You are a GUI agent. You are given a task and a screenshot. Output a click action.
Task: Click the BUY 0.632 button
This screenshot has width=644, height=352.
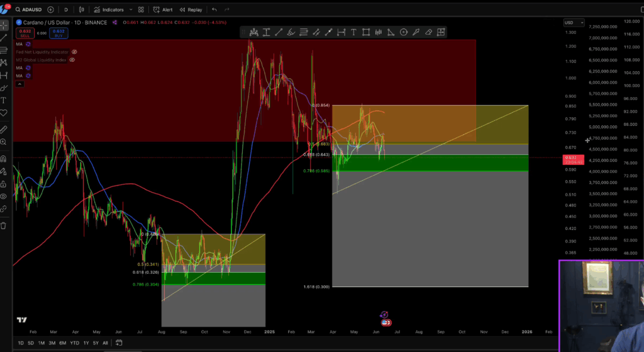tap(58, 33)
